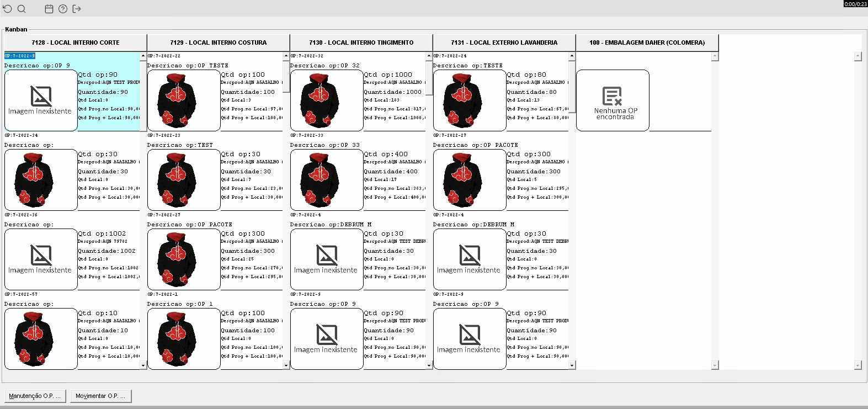Click the scroll-up arrow of column 7130
This screenshot has width=868, height=409.
coord(429,56)
